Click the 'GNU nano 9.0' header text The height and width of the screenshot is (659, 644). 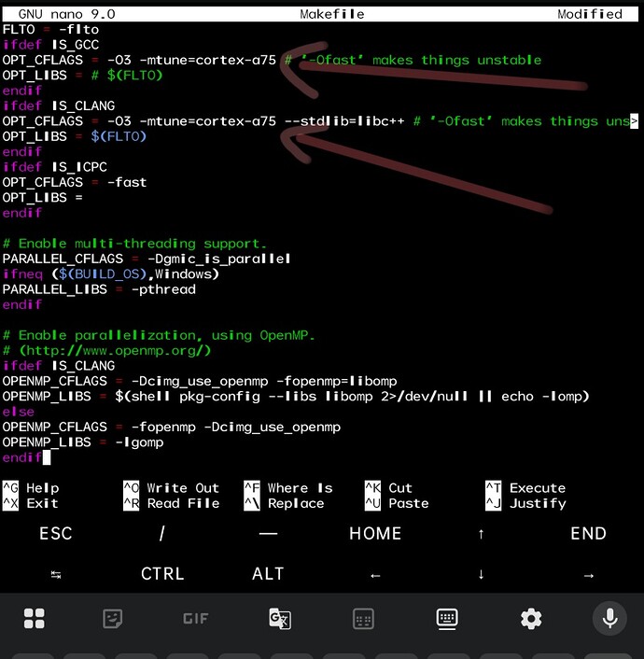67,14
